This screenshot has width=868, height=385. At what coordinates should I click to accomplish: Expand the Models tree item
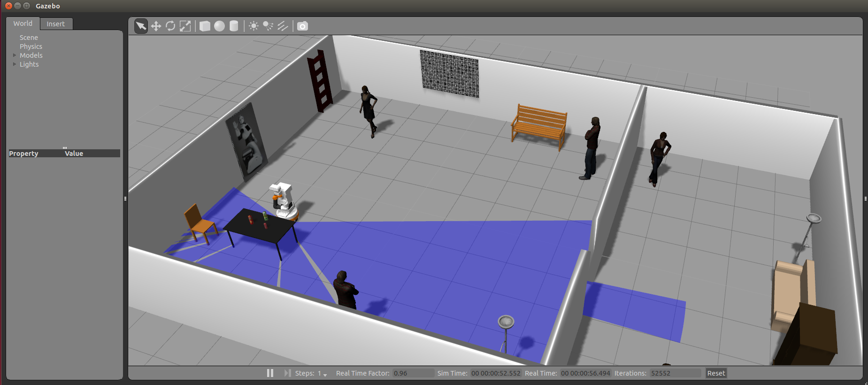pyautogui.click(x=15, y=55)
